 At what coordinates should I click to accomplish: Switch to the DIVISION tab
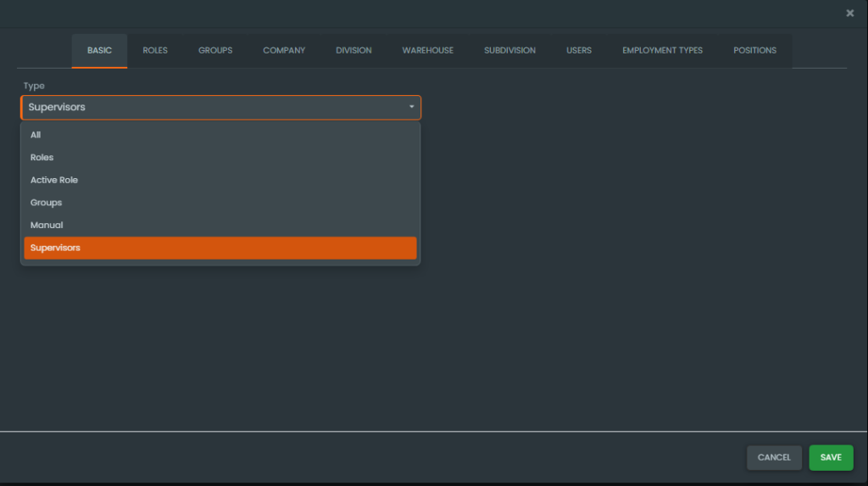[353, 51]
